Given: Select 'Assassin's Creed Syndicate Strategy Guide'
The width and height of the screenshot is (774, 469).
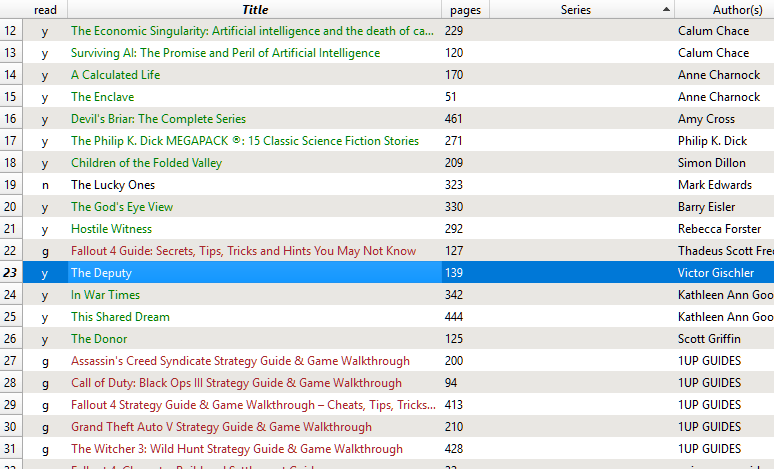Looking at the screenshot, I should click(x=240, y=361).
